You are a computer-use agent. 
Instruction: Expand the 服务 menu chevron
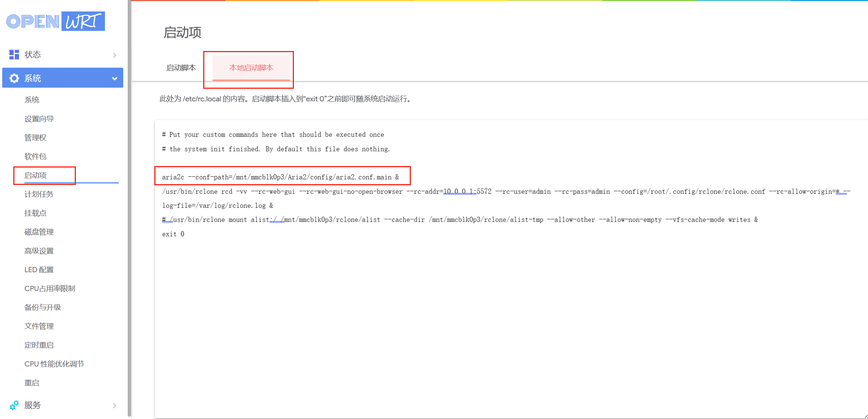114,406
